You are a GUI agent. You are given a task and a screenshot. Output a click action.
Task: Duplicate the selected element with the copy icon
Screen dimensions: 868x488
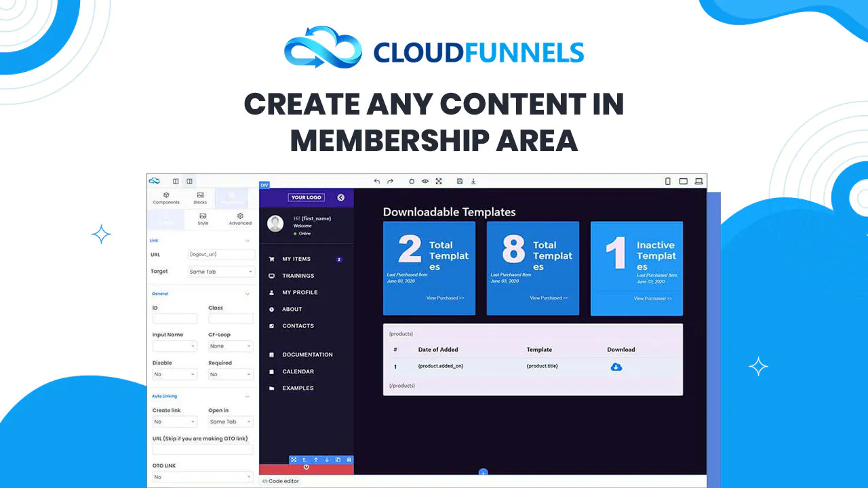pyautogui.click(x=338, y=460)
